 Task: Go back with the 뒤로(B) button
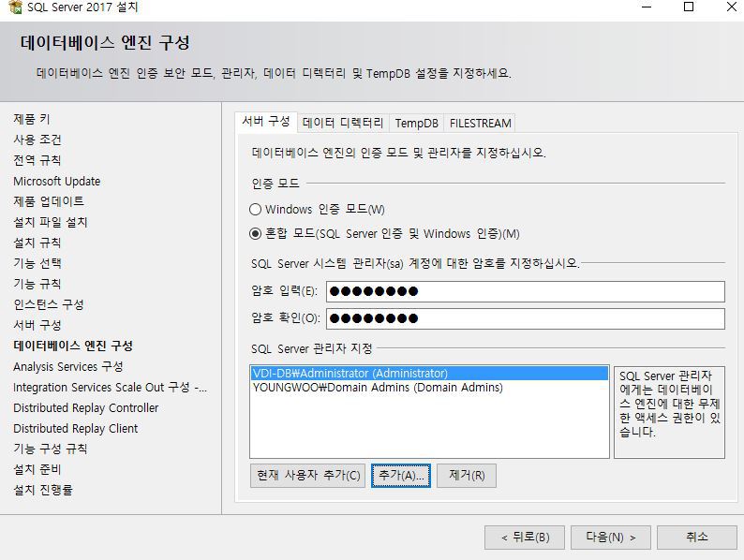[x=525, y=538]
